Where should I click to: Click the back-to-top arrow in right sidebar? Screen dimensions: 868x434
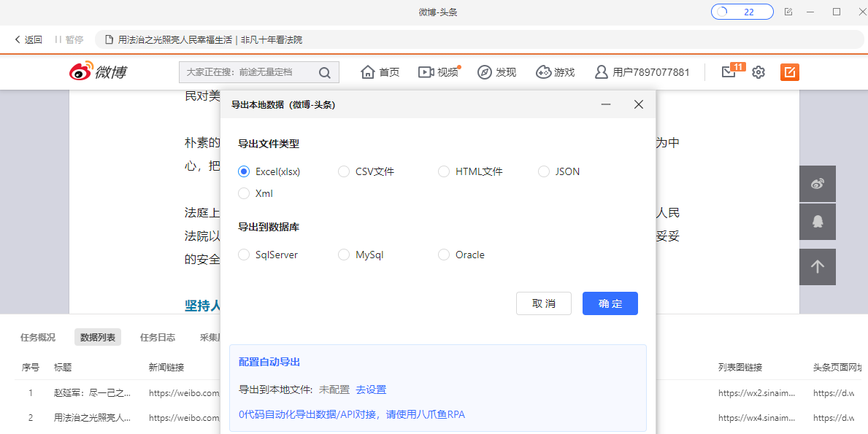coord(817,266)
